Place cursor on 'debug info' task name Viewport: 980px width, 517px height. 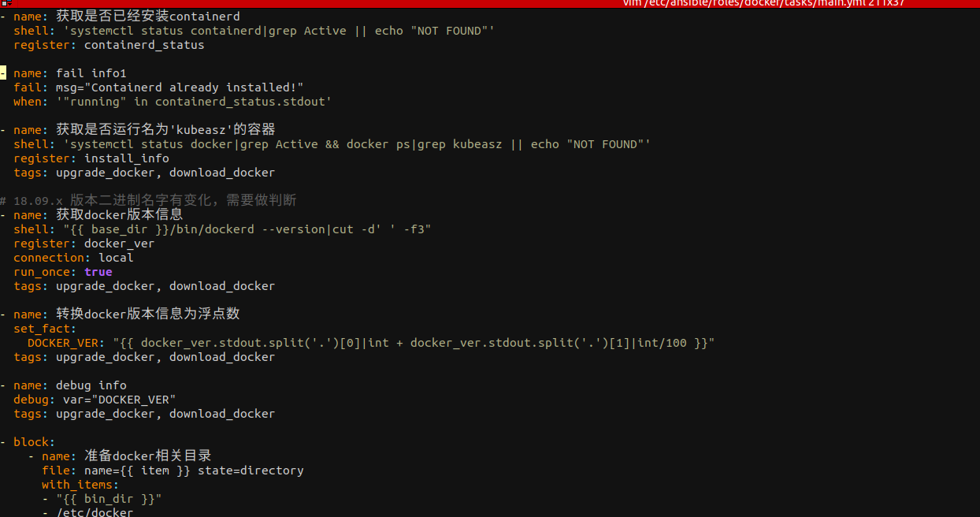click(x=91, y=385)
